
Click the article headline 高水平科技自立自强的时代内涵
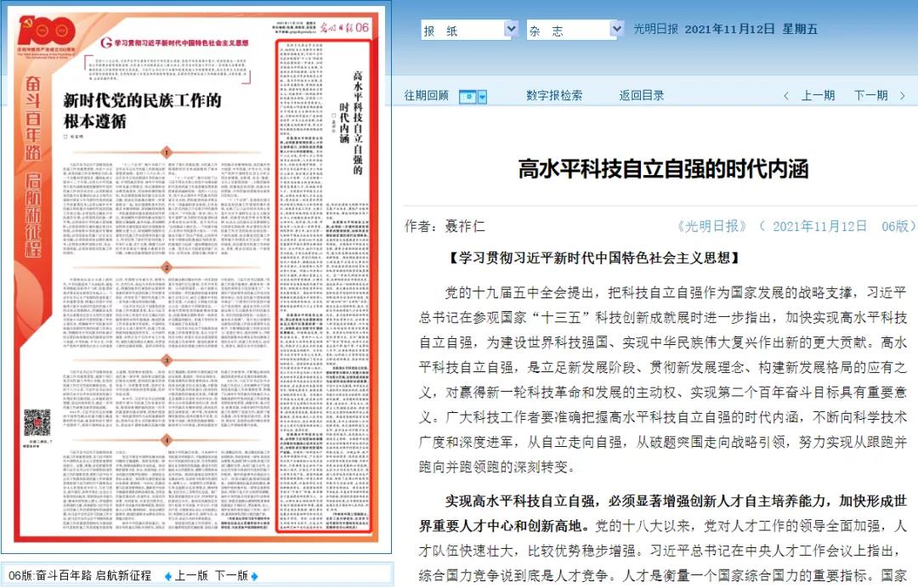663,169
